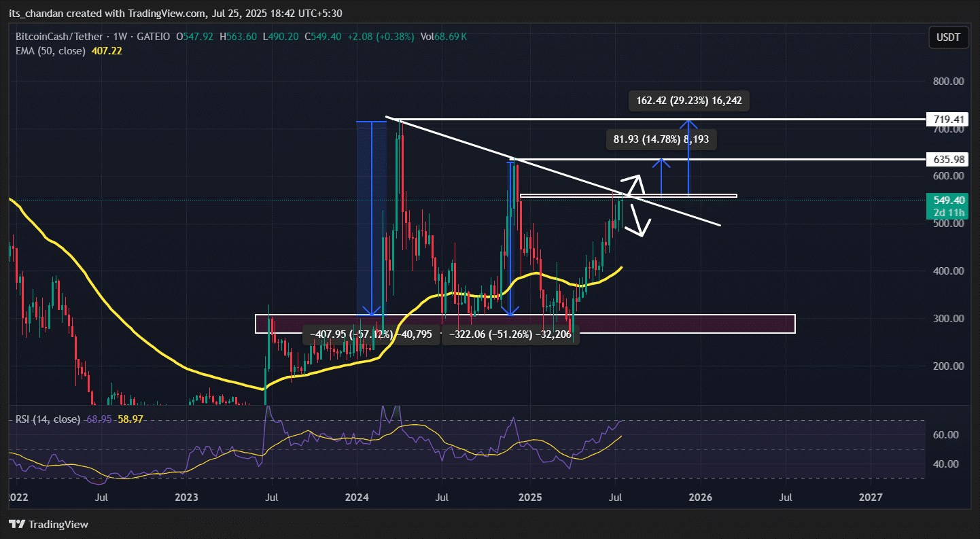Click the current price label 549.40 on axis
The image size is (980, 539).
click(946, 201)
